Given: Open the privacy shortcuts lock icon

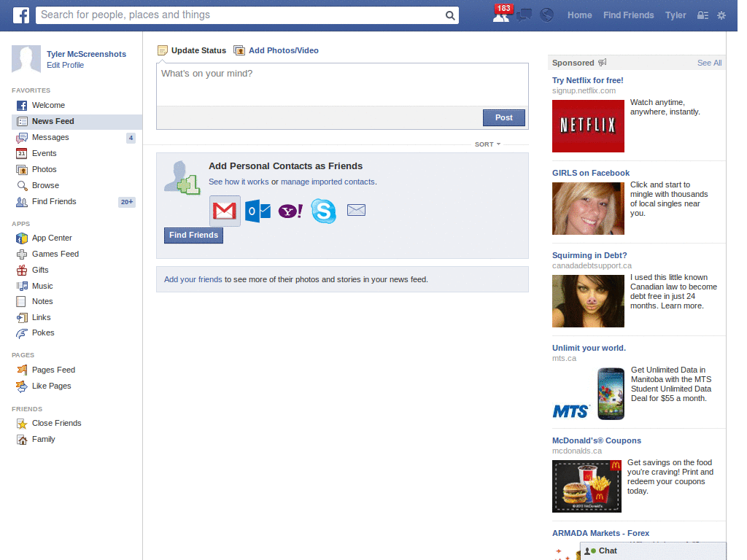Looking at the screenshot, I should coord(703,15).
